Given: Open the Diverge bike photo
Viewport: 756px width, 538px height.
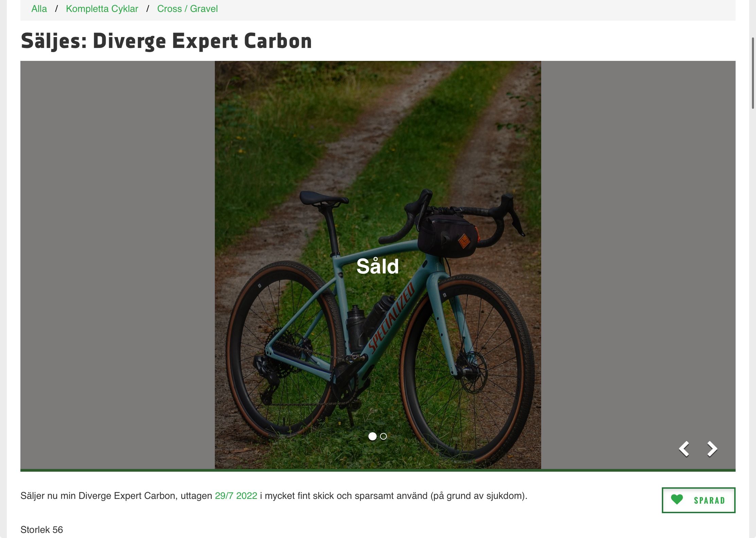Looking at the screenshot, I should point(378,265).
